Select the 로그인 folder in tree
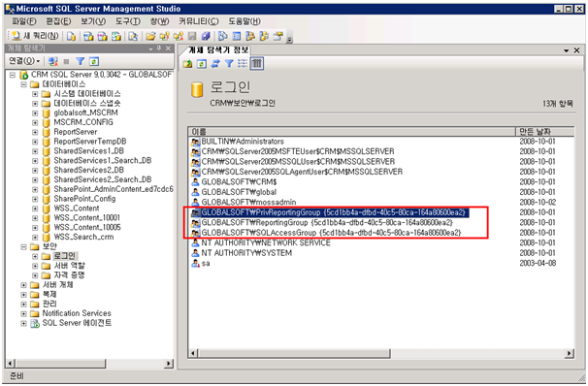 tap(65, 256)
